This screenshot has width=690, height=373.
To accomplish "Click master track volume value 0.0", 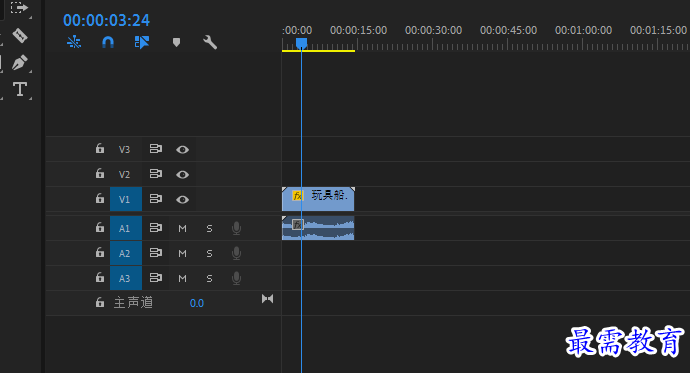I will [x=196, y=303].
